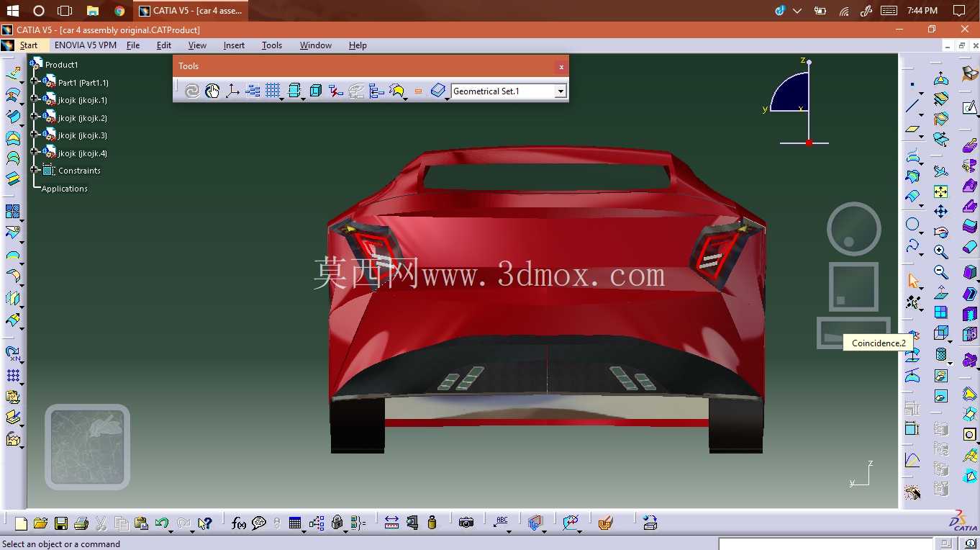Open the ENOVIA V5 VPM menu
The image size is (980, 550).
(86, 45)
